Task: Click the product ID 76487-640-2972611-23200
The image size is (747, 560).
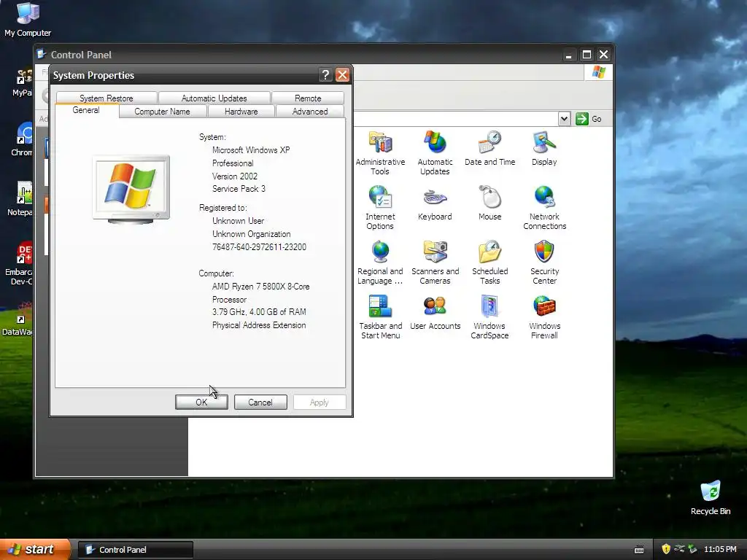Action: pos(259,247)
